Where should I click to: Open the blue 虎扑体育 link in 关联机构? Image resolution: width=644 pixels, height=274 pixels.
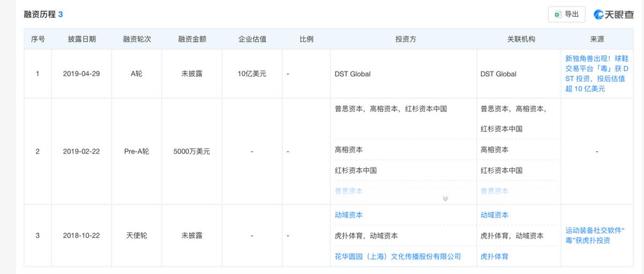pyautogui.click(x=494, y=257)
